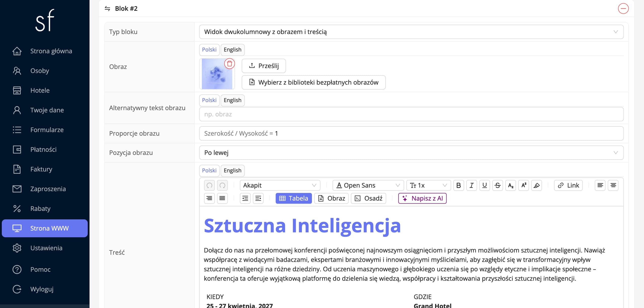
Task: Open Strona główna in sidebar
Action: point(45,51)
